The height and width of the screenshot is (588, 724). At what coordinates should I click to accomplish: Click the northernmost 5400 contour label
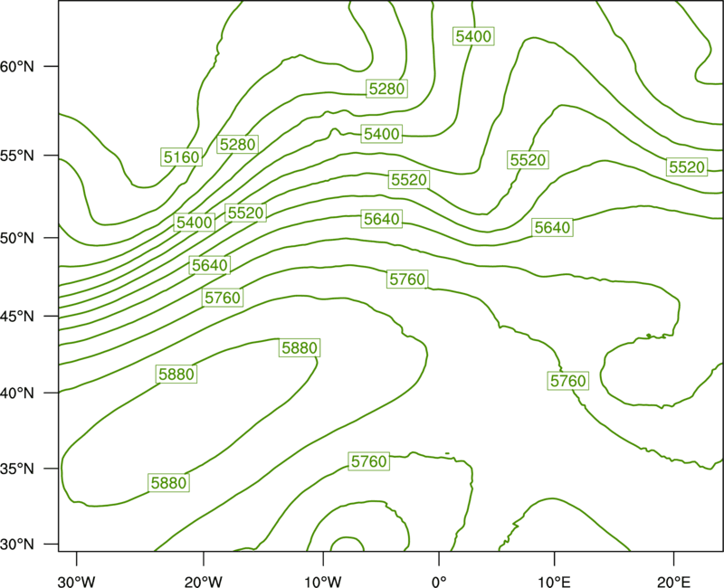pyautogui.click(x=473, y=36)
